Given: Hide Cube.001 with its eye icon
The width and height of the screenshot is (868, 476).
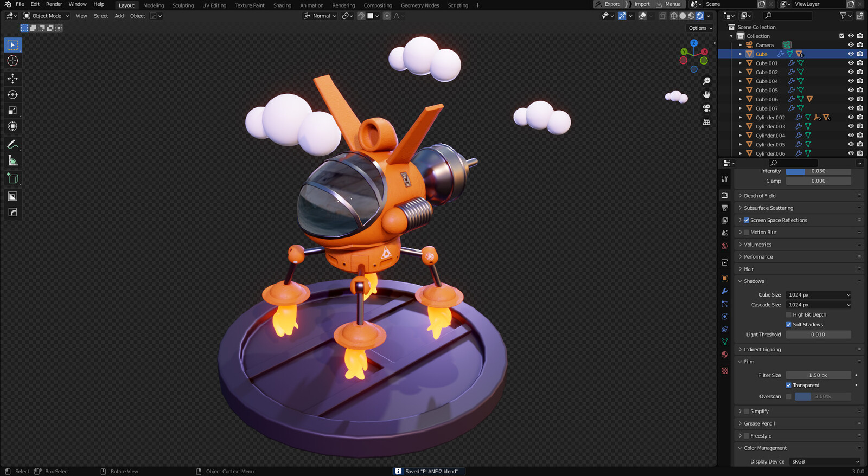Looking at the screenshot, I should click(851, 63).
